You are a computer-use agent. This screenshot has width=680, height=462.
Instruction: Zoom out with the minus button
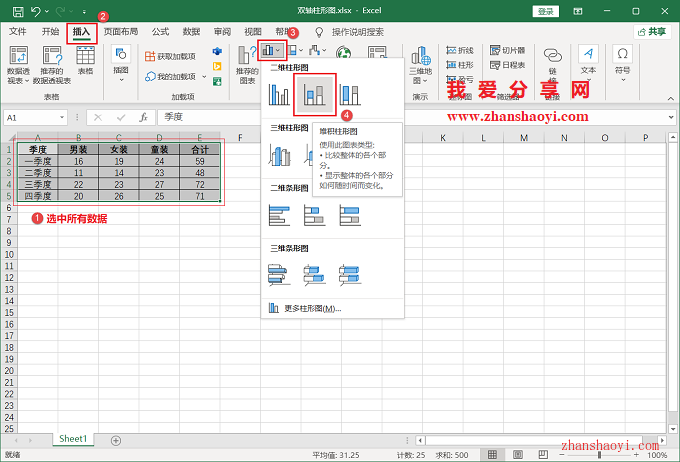pyautogui.click(x=562, y=455)
